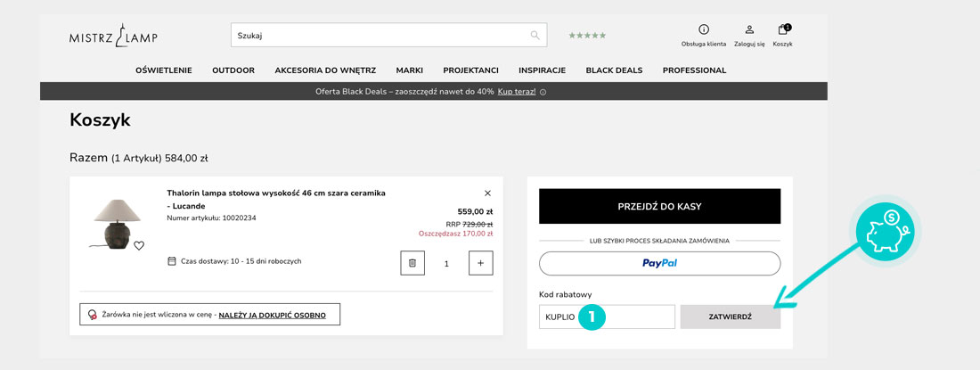Add lamp to wishlist heart icon
The height and width of the screenshot is (370, 980).
(139, 246)
